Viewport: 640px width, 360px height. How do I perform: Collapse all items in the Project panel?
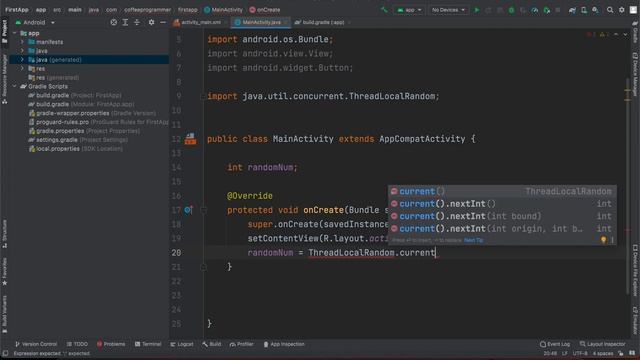[x=137, y=22]
